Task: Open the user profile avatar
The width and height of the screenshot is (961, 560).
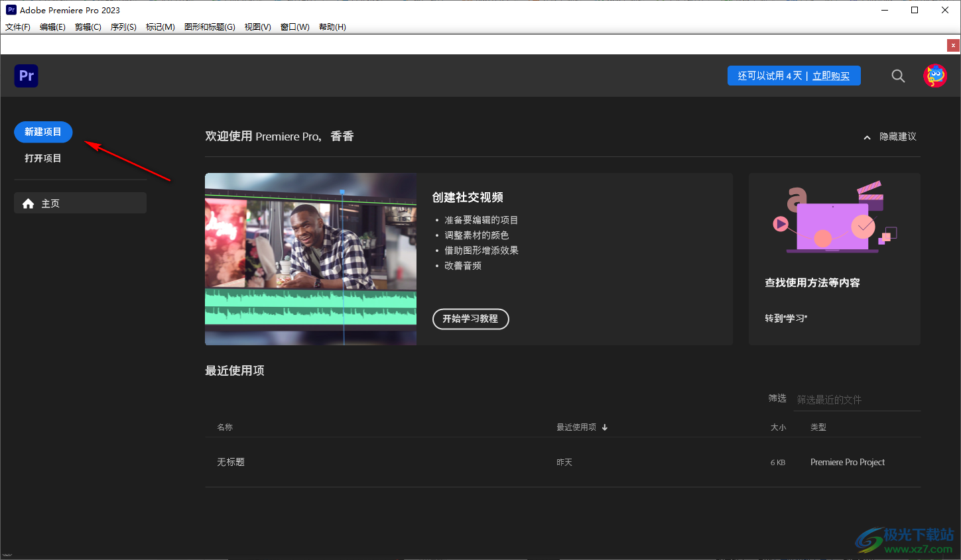Action: pos(935,76)
